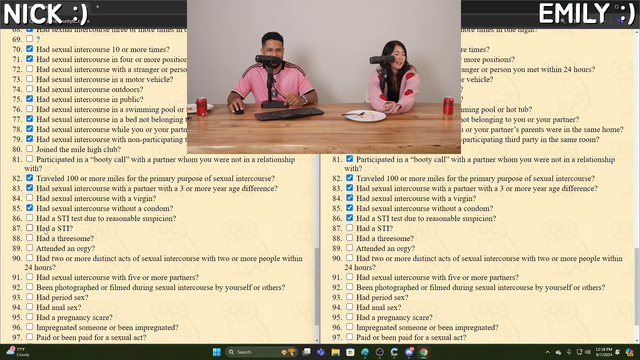Check item 97 Paid for act, left list
This screenshot has width=640, height=360.
coord(29,337)
